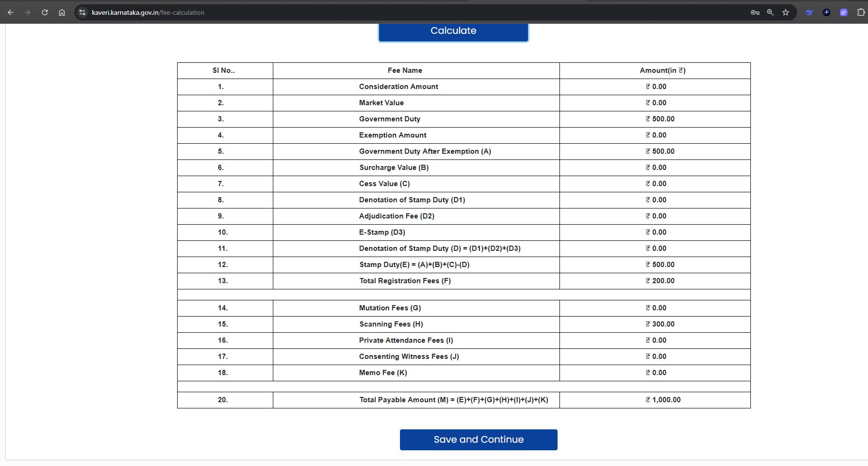Viewport: 868px width, 466px height.
Task: Open the page zoom magnifier icon
Action: [x=770, y=12]
